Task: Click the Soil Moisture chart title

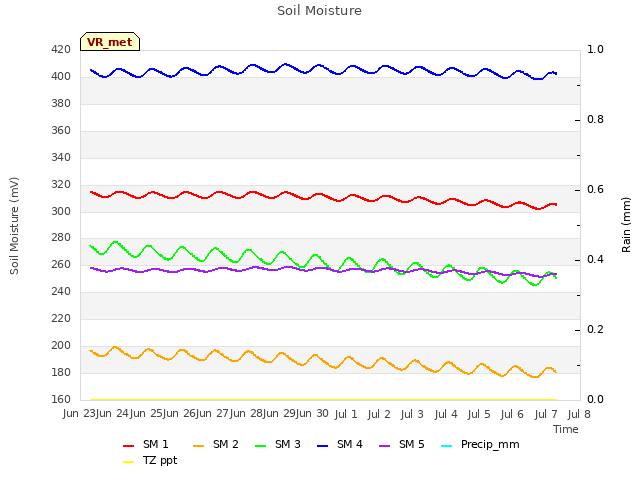Action: [x=319, y=11]
